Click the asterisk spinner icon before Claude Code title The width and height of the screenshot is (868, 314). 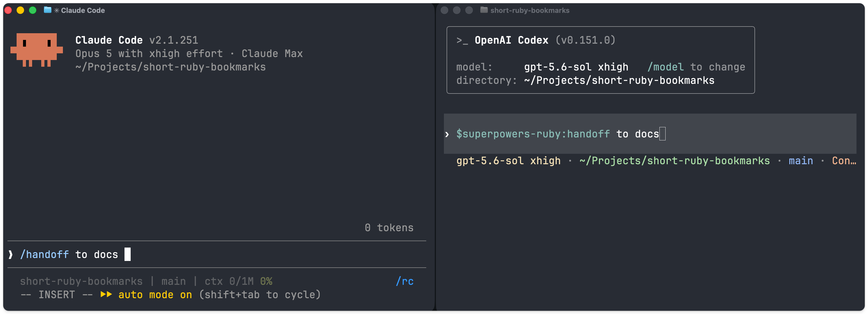coord(56,10)
